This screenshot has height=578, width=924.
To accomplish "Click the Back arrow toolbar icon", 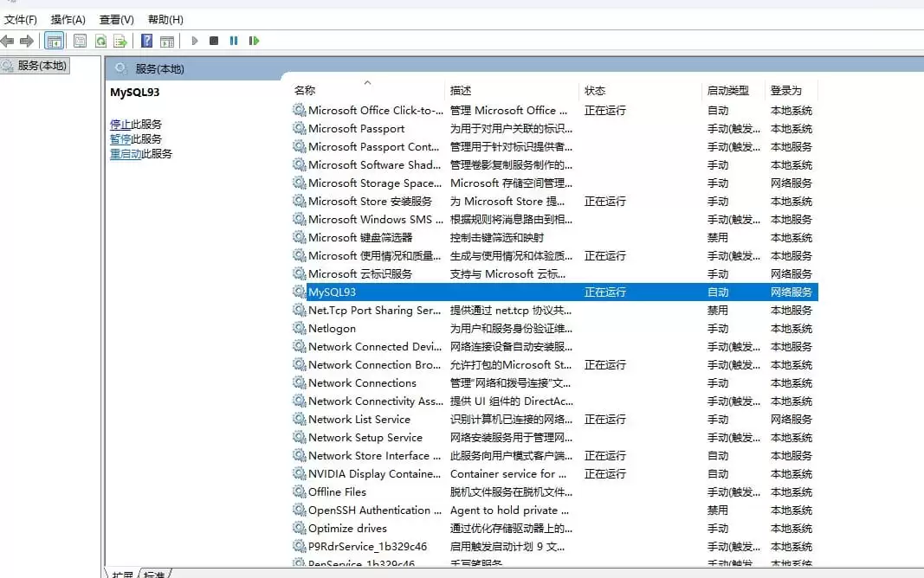I will (x=7, y=41).
